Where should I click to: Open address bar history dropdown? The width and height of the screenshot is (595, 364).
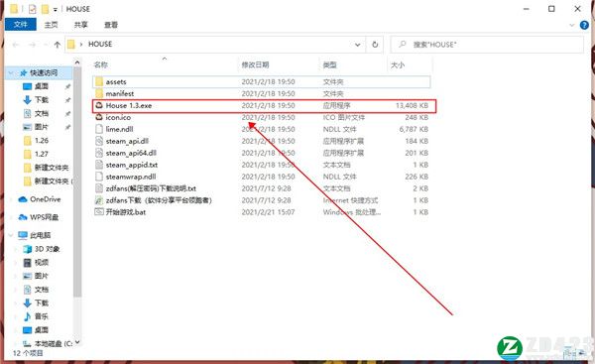[357, 45]
